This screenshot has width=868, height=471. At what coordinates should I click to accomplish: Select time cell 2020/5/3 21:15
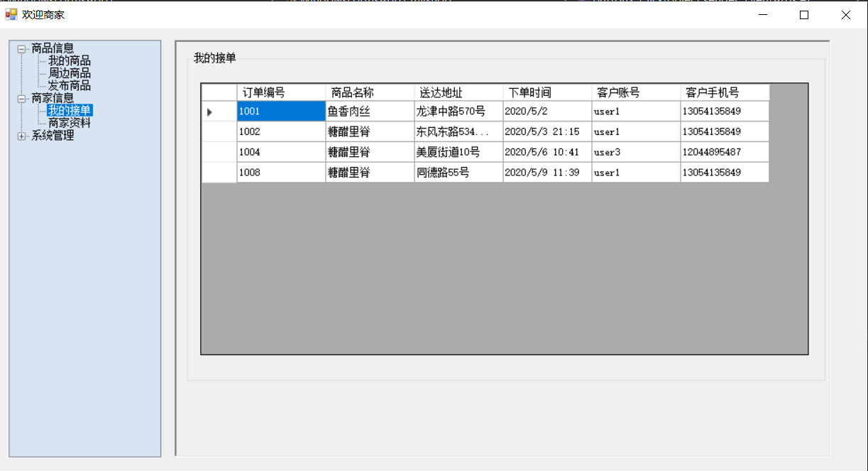click(547, 132)
